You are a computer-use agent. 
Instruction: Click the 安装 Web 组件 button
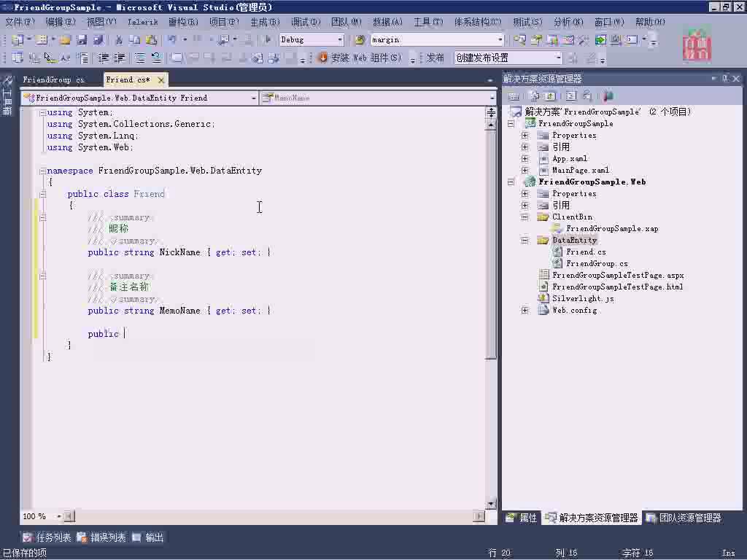click(x=360, y=58)
